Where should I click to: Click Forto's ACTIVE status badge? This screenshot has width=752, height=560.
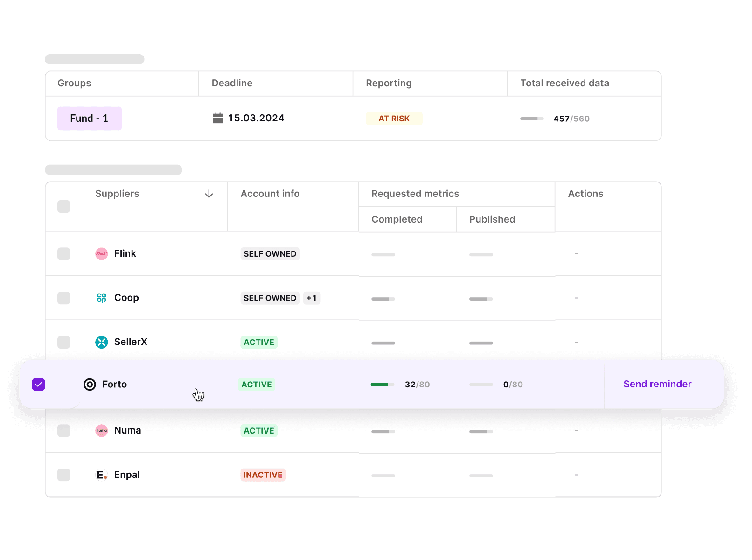click(x=257, y=385)
